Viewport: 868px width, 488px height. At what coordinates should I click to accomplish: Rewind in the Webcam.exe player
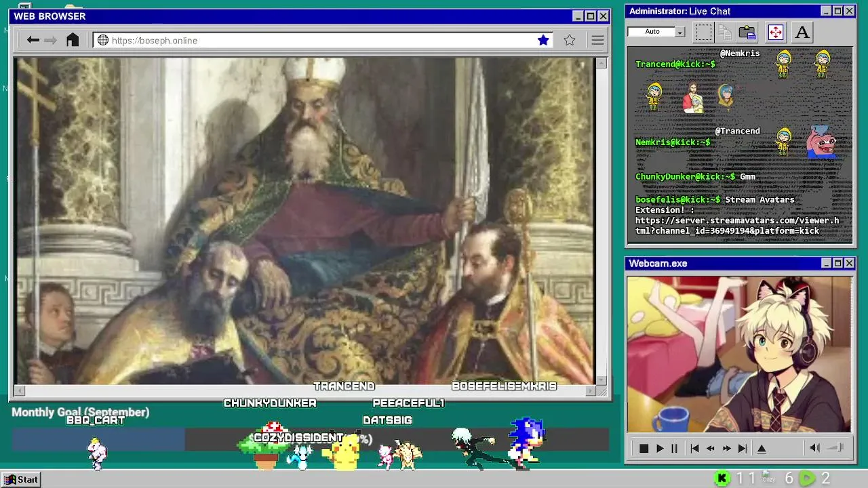point(711,448)
